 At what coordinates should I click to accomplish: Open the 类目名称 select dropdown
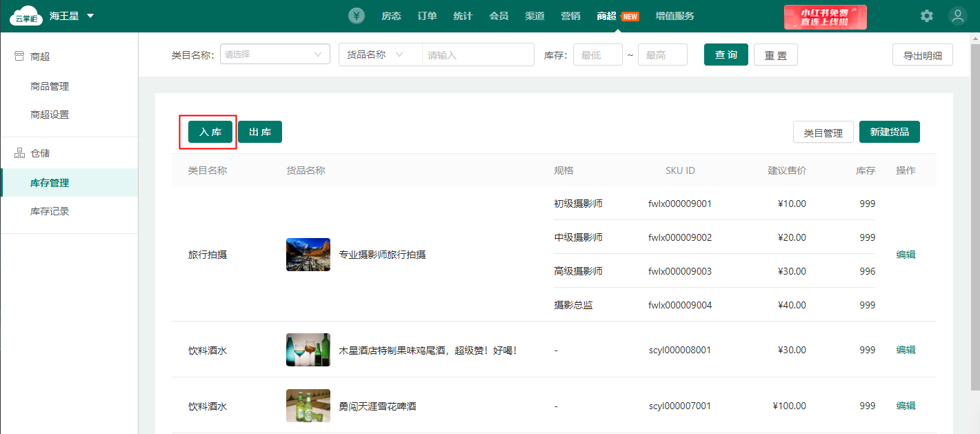(274, 55)
